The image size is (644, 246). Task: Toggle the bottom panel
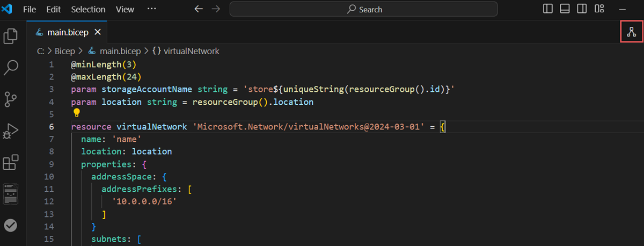[x=565, y=9]
